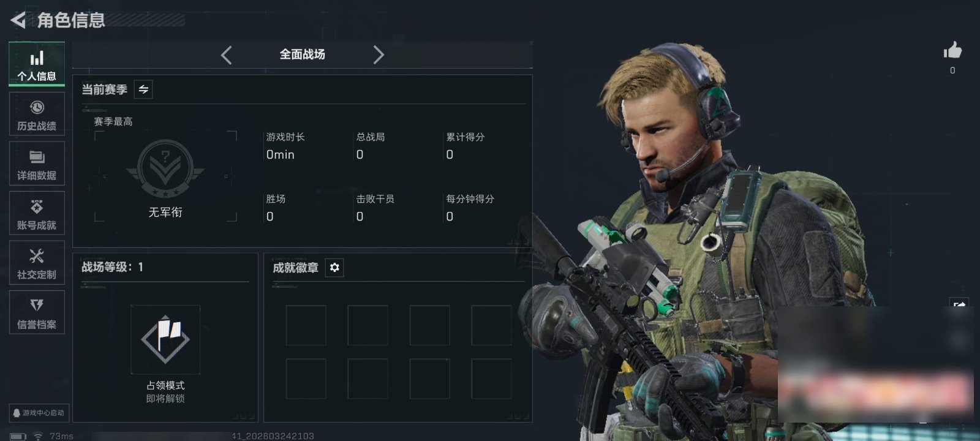Select the last badge slot in bottom row
Image resolution: width=980 pixels, height=441 pixels.
pyautogui.click(x=491, y=379)
